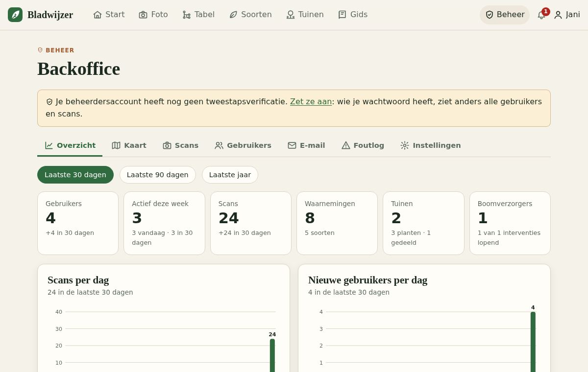588x372 pixels.
Task: Navigate to Soorten
Action: (250, 15)
